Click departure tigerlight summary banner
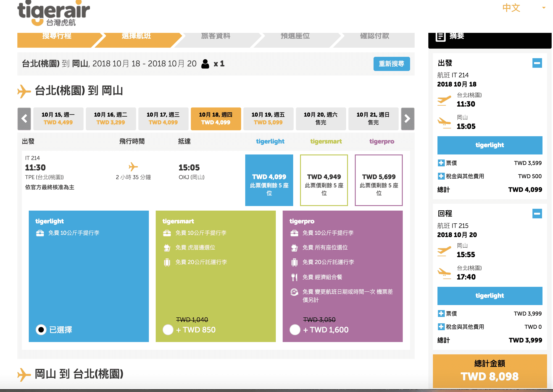The height and width of the screenshot is (392, 553). pyautogui.click(x=490, y=145)
